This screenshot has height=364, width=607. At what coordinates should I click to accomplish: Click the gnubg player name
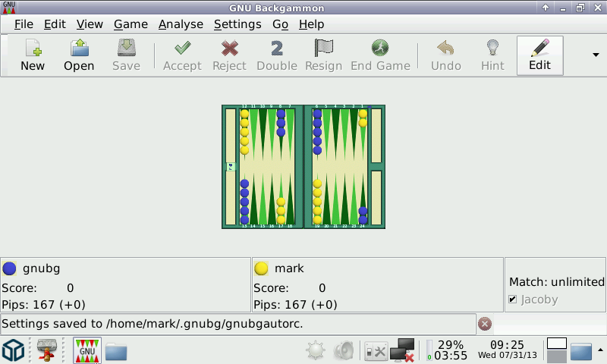click(42, 268)
